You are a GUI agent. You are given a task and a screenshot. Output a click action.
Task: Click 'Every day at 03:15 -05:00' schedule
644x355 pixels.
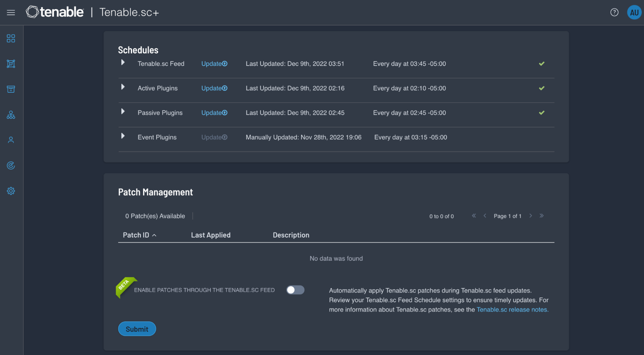pyautogui.click(x=410, y=137)
